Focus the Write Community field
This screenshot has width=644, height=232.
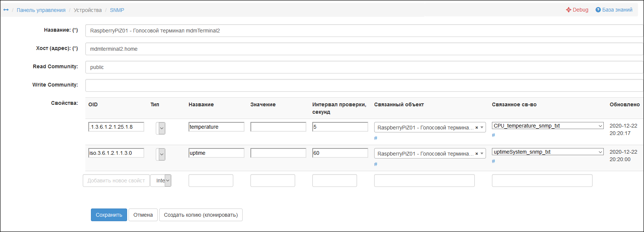[364, 85]
